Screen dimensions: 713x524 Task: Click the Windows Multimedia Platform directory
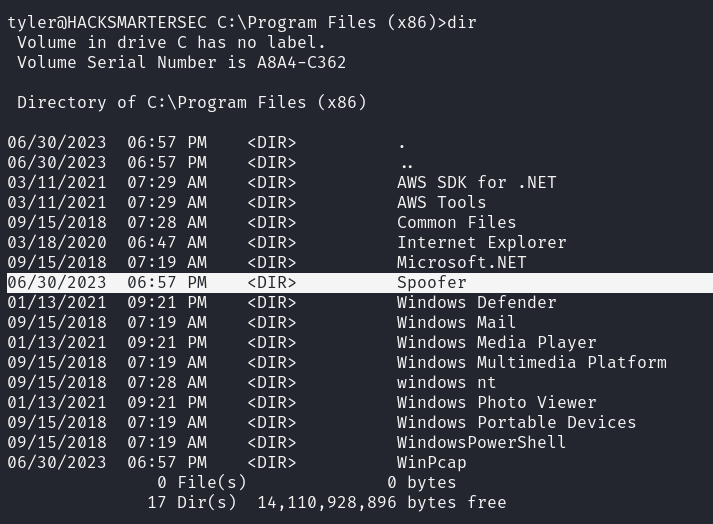click(531, 362)
